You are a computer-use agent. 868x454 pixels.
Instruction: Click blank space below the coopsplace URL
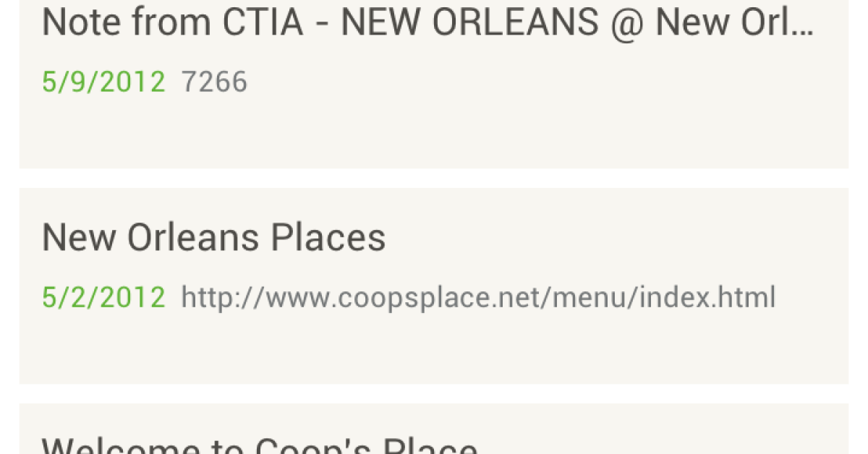click(434, 351)
